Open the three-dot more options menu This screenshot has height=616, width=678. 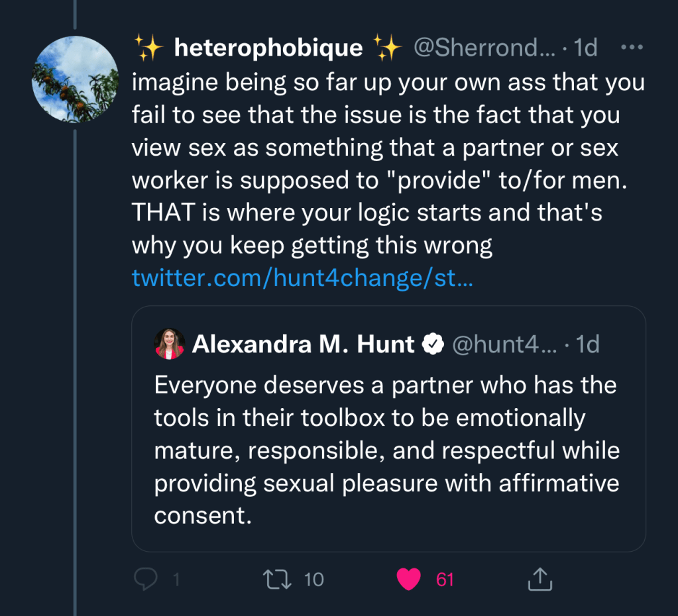click(x=630, y=48)
